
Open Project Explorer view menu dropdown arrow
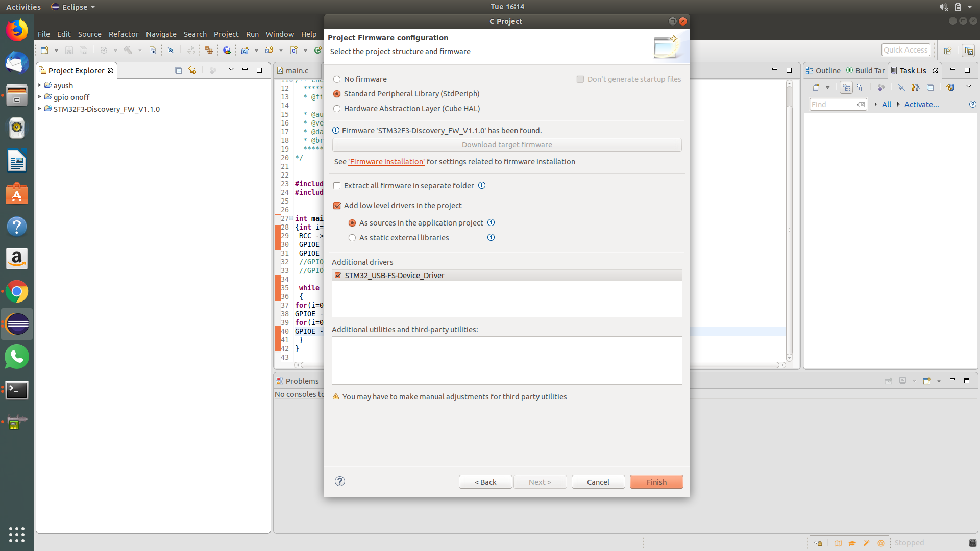click(x=231, y=70)
